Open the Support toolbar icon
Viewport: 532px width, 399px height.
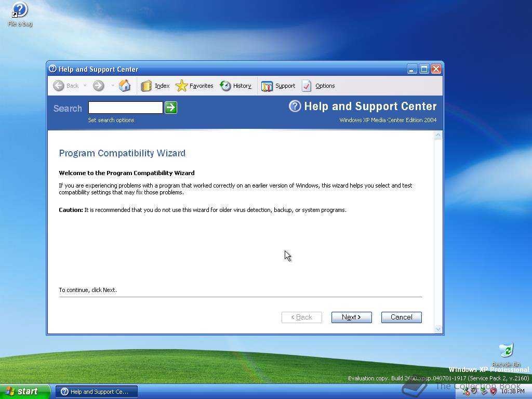coord(267,86)
